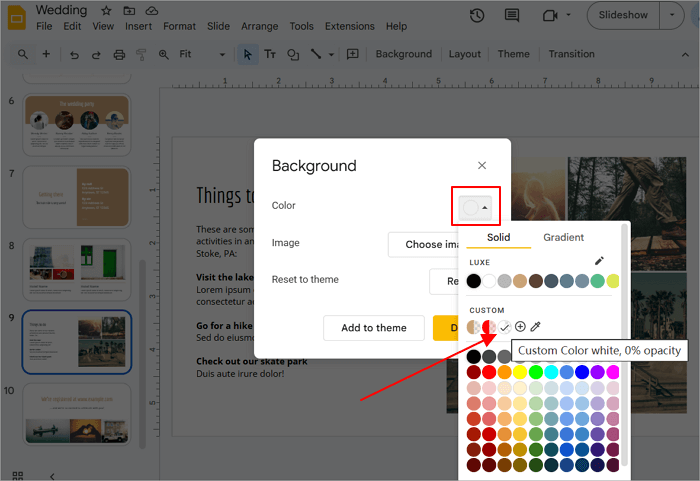
Task: Open the Tools menu
Action: [x=301, y=26]
